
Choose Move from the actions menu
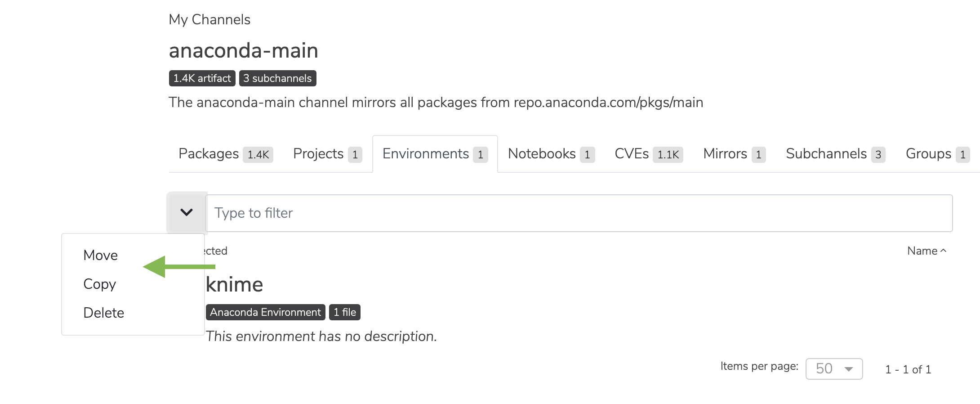coord(100,255)
